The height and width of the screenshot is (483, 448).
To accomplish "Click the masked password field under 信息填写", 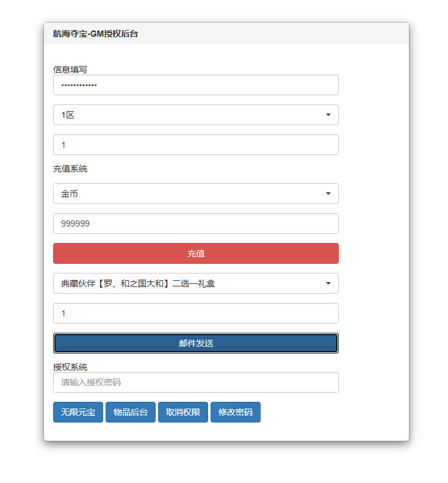I will point(195,85).
